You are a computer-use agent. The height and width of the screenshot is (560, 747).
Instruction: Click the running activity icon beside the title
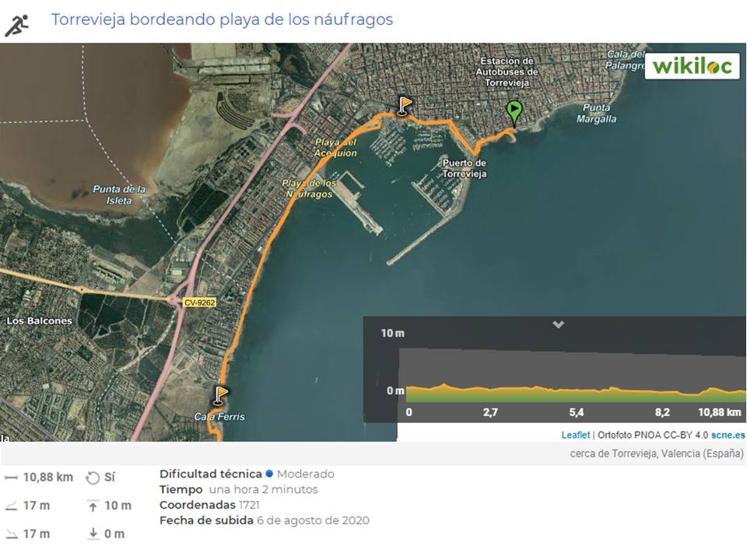pyautogui.click(x=16, y=23)
